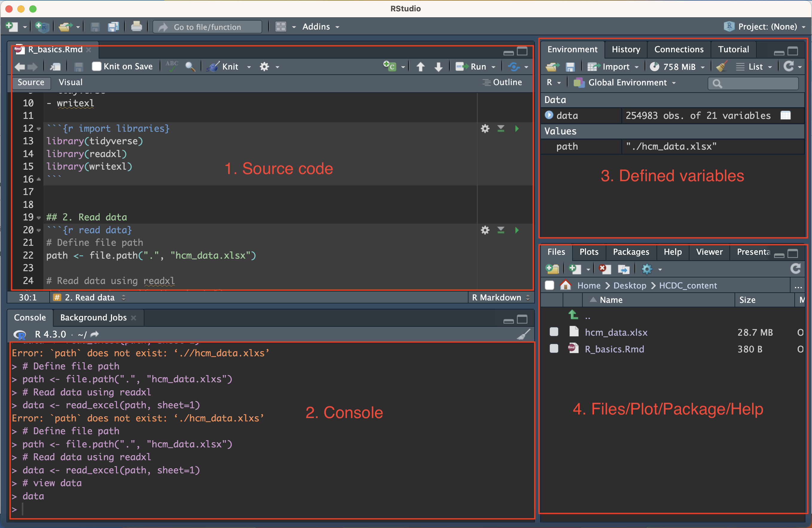
Task: Collapse the code fold at line 12
Action: [39, 129]
